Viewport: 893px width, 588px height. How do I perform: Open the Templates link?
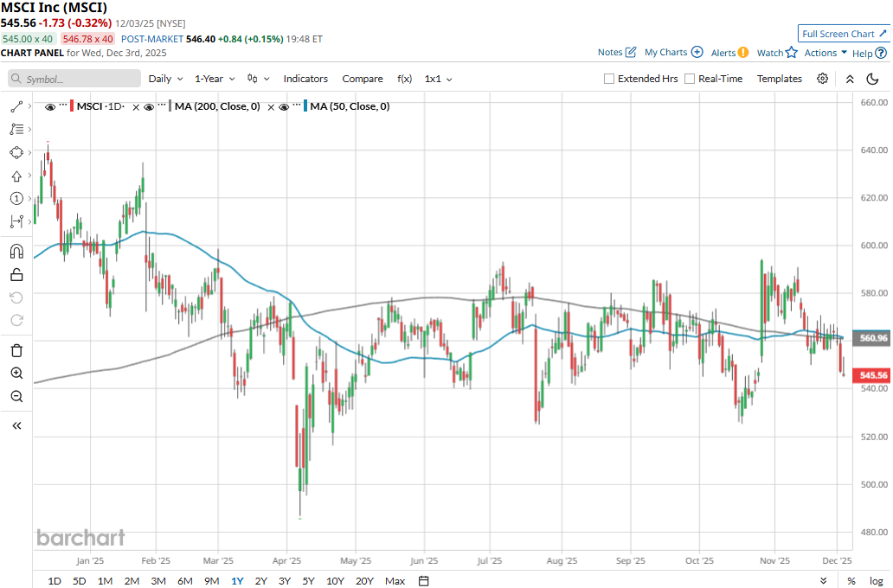tap(780, 79)
